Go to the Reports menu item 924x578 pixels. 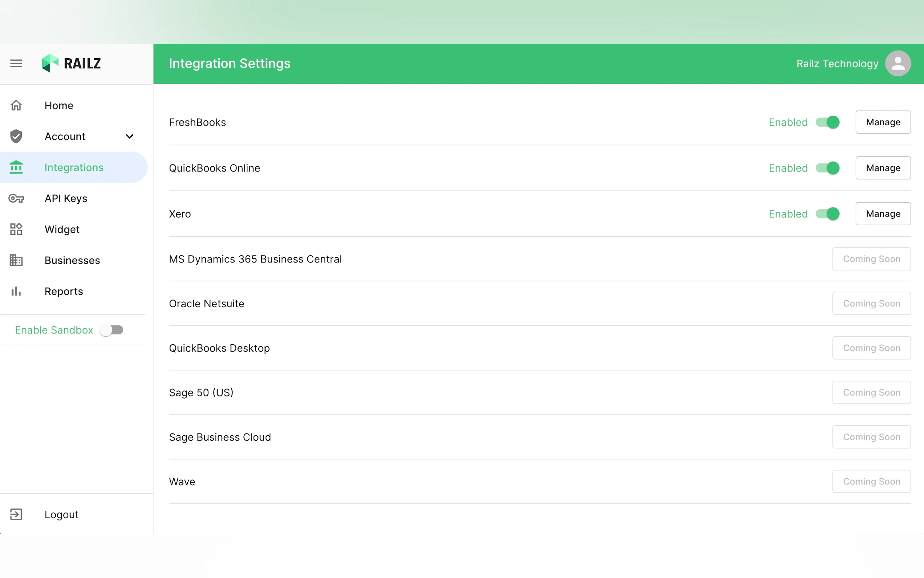(64, 291)
